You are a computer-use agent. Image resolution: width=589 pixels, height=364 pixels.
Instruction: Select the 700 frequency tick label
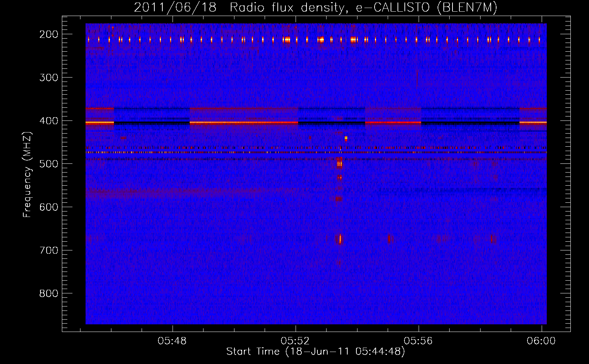click(x=49, y=250)
